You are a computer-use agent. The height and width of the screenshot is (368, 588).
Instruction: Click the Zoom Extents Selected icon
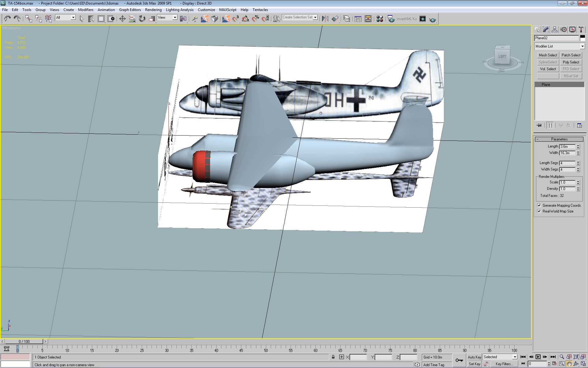pos(576,357)
